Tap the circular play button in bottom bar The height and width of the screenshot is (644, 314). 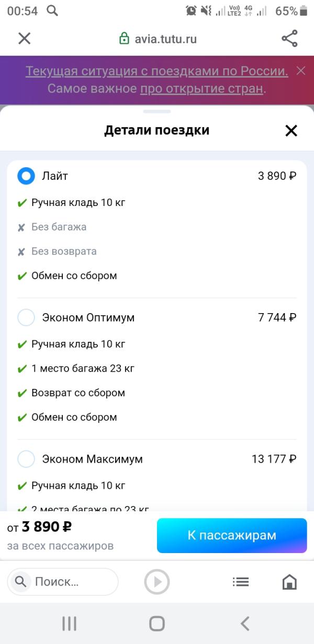pyautogui.click(x=157, y=582)
